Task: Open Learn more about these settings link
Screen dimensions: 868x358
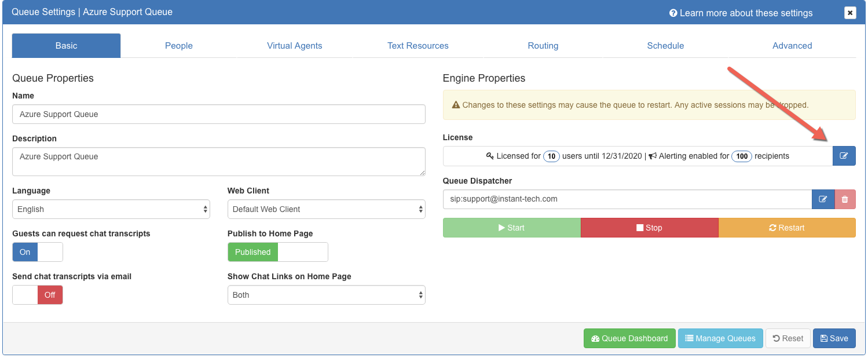Action: (741, 13)
